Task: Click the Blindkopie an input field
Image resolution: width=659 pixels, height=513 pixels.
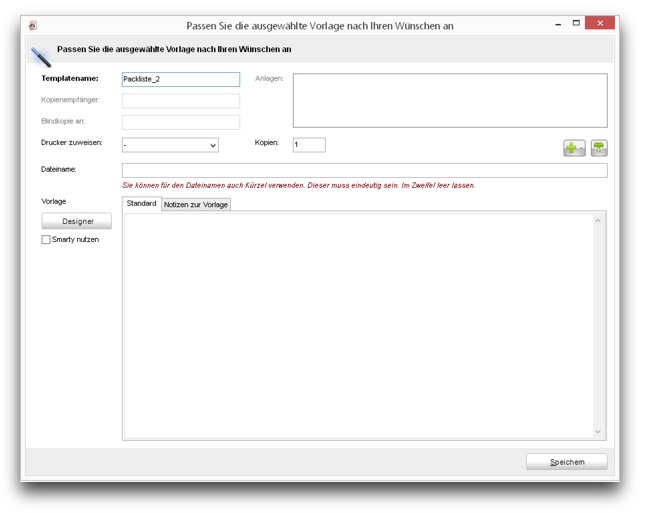Action: coord(181,122)
